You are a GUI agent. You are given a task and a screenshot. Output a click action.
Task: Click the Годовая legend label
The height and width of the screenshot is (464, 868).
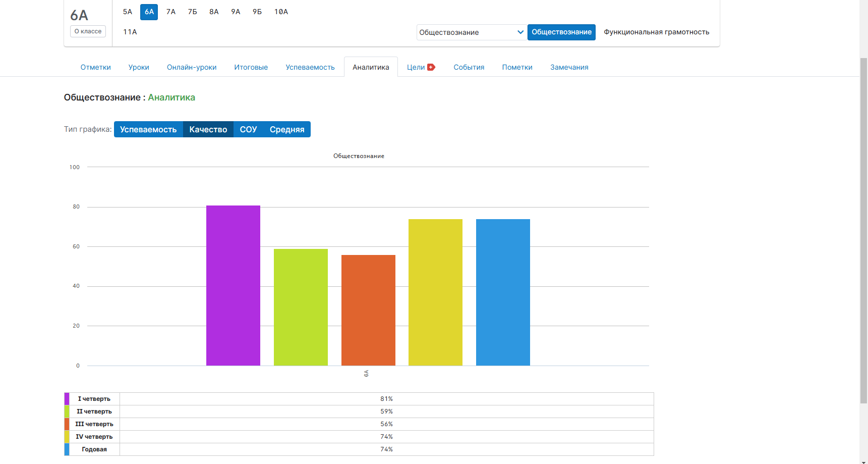coord(94,449)
